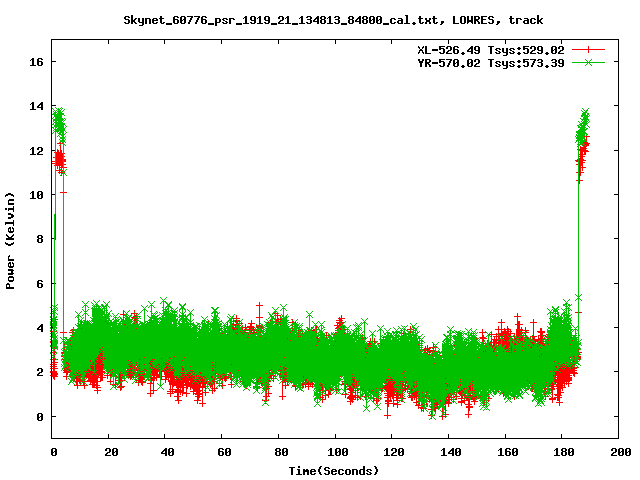Select the YR-570.02 Tsys:573.39 legend label
Viewport: 640px width, 480px height.
[x=491, y=63]
